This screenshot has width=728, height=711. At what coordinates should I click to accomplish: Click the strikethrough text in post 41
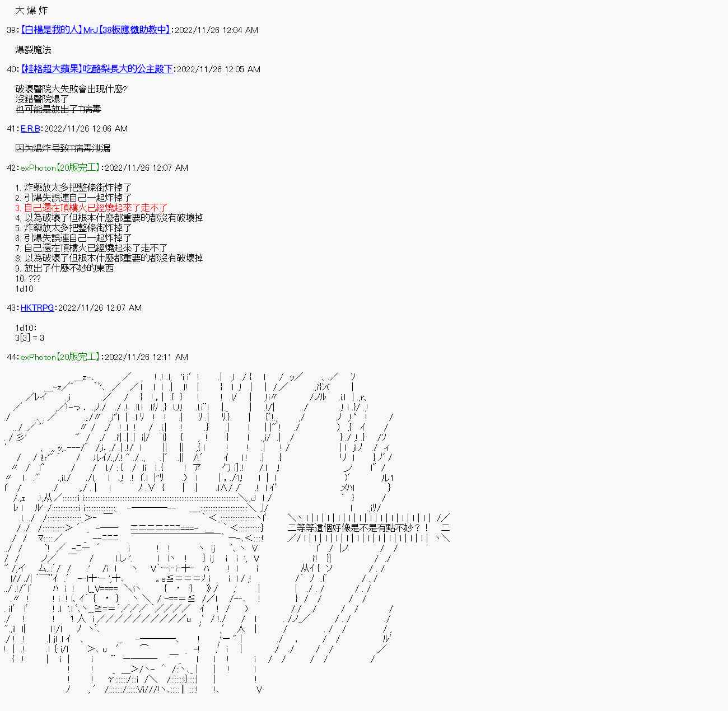point(63,148)
